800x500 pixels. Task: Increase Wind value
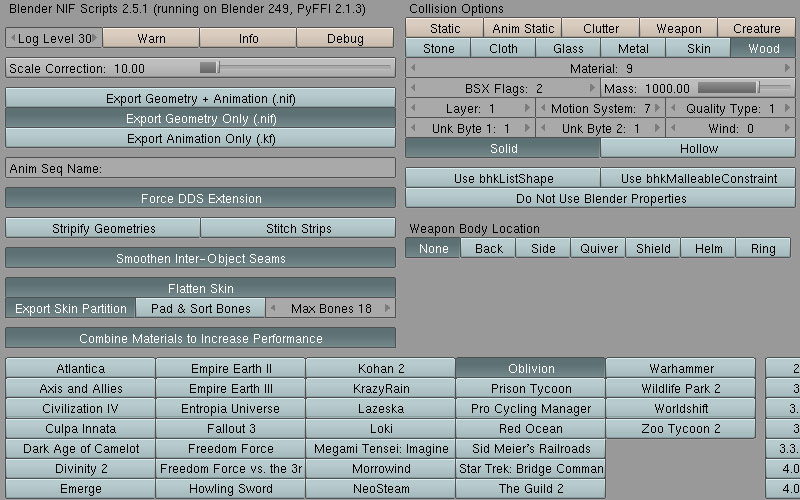pyautogui.click(x=788, y=128)
